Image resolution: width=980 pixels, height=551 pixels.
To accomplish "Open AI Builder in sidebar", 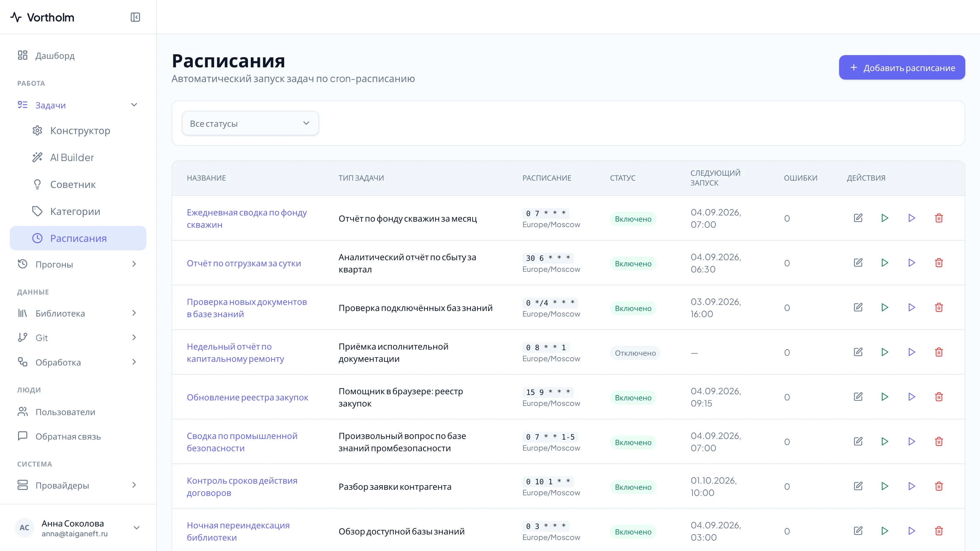I will pyautogui.click(x=78, y=157).
